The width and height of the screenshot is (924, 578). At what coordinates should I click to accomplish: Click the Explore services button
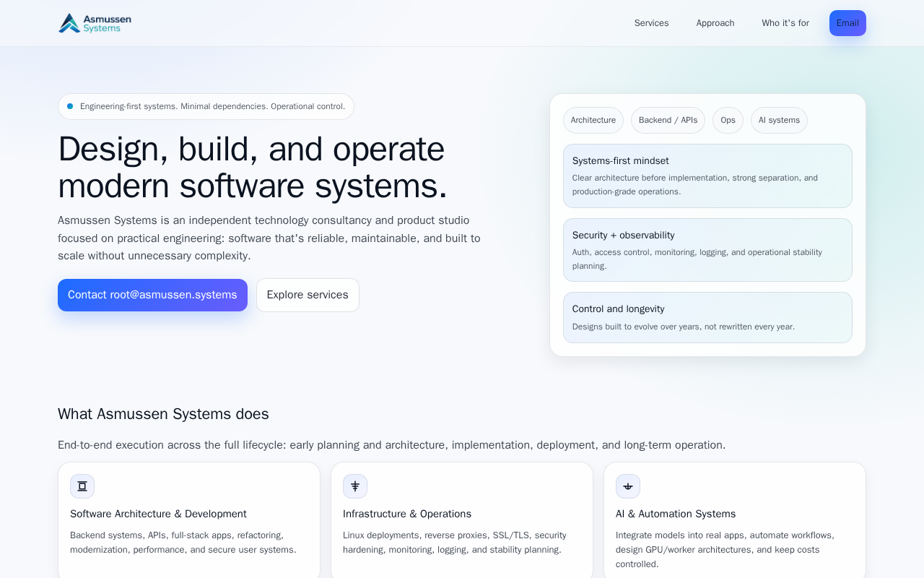(308, 295)
